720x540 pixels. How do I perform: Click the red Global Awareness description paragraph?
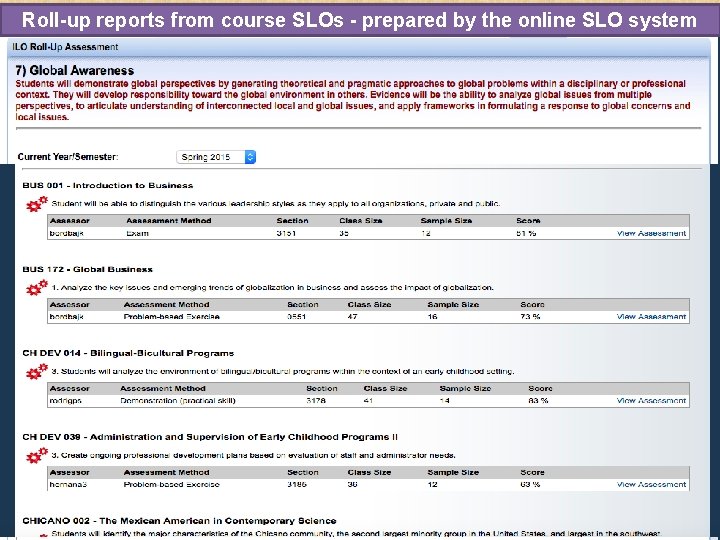click(x=353, y=101)
